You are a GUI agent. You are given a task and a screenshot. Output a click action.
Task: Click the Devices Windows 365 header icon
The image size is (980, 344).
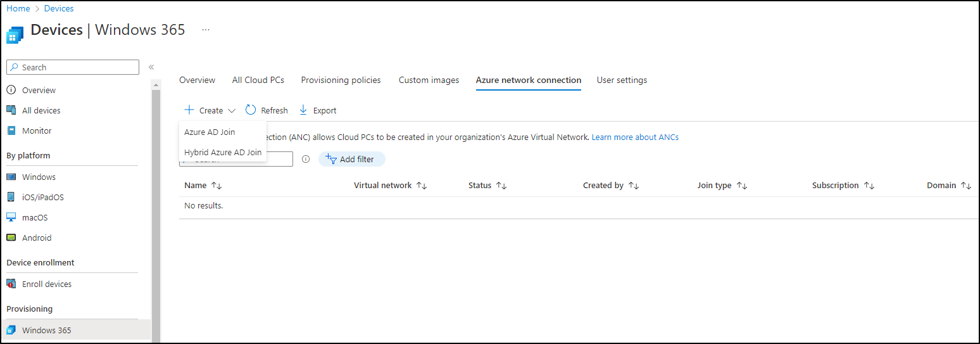coord(15,35)
